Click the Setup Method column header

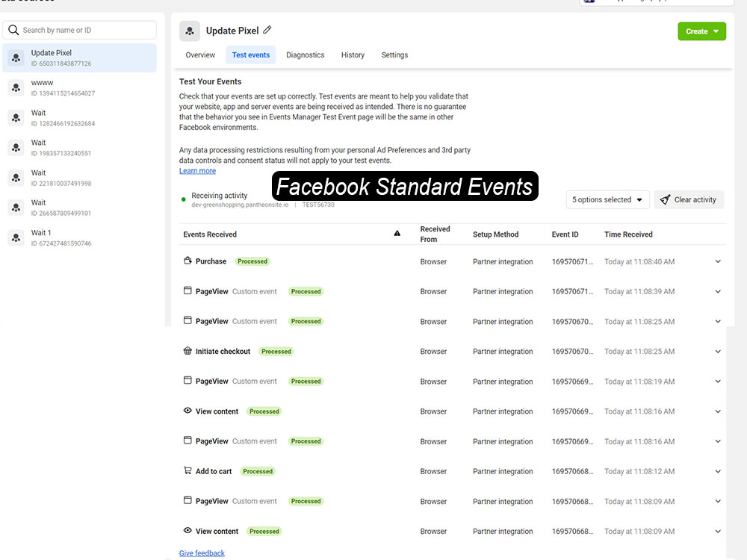(x=495, y=234)
